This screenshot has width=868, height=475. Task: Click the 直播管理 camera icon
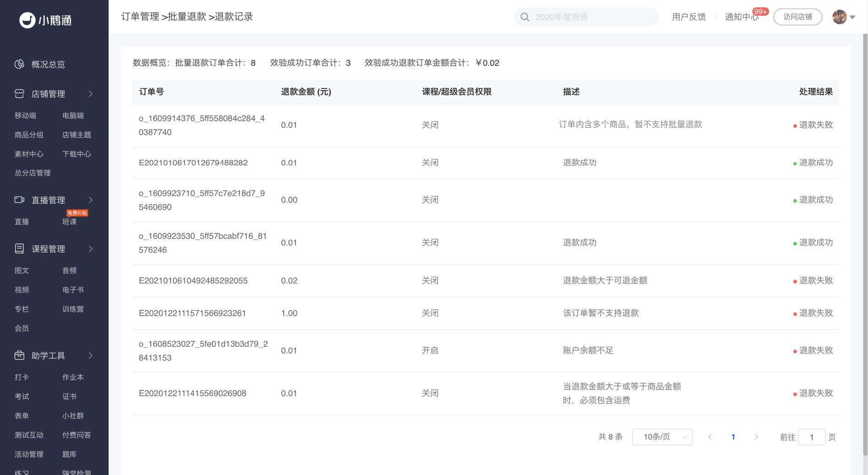click(19, 200)
